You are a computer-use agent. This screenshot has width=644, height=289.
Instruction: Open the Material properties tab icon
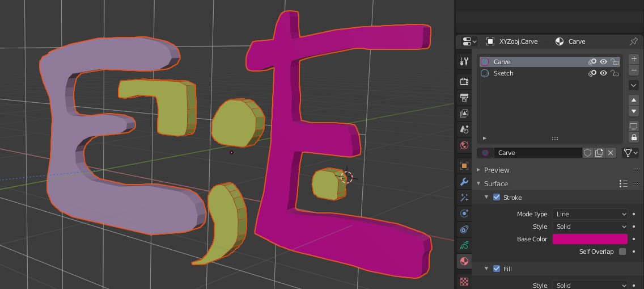[x=464, y=261]
